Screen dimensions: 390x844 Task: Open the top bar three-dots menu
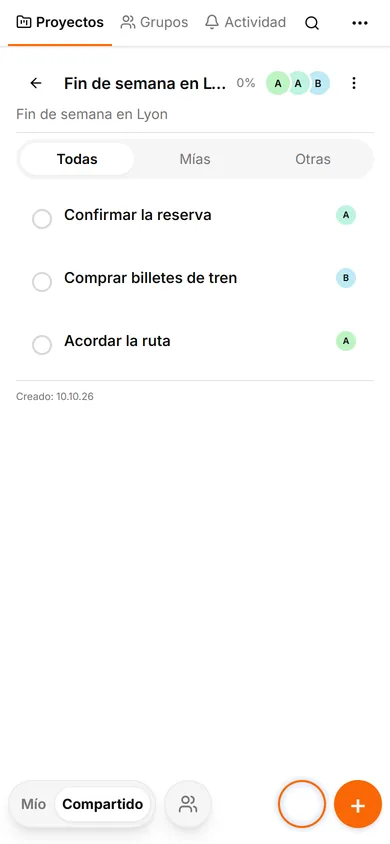[359, 23]
